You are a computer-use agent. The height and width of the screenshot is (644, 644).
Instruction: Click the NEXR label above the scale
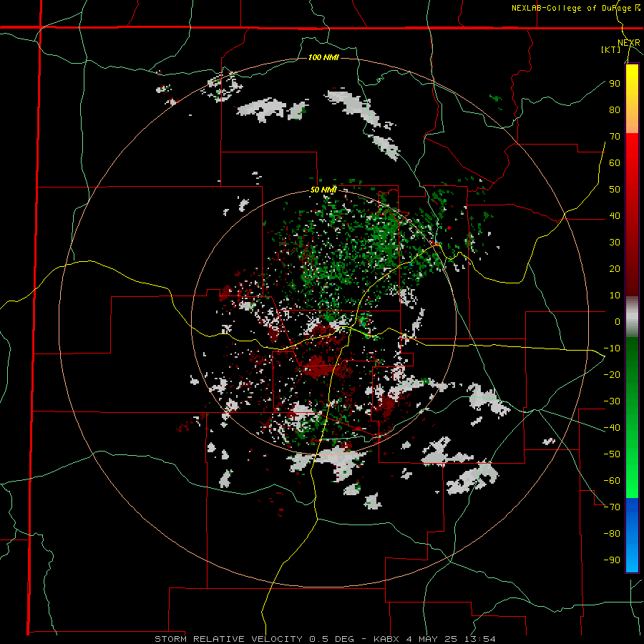click(x=629, y=43)
